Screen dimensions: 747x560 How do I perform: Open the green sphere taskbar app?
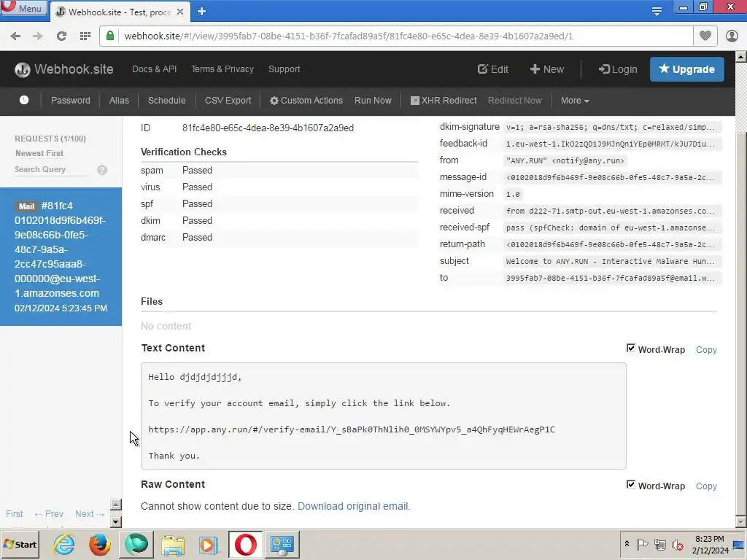click(x=136, y=545)
